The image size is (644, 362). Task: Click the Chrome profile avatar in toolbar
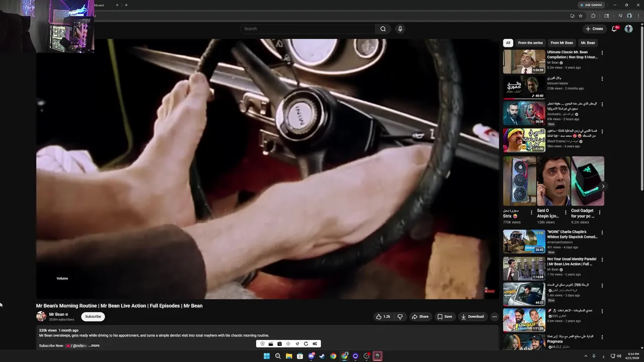[x=629, y=16]
